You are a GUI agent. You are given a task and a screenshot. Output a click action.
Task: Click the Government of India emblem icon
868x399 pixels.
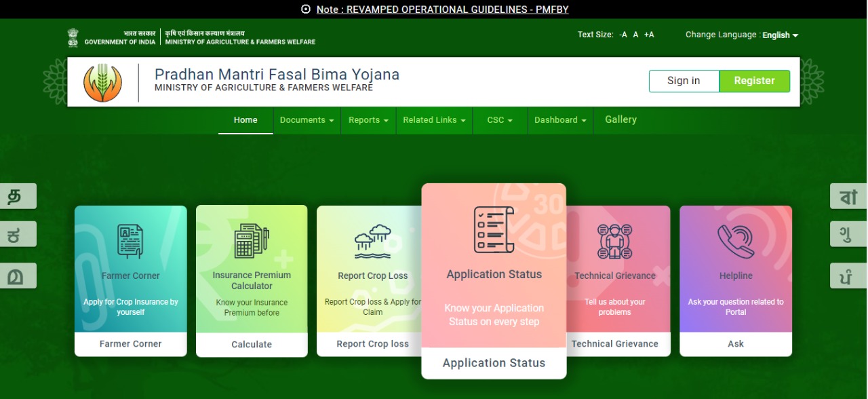(73, 37)
